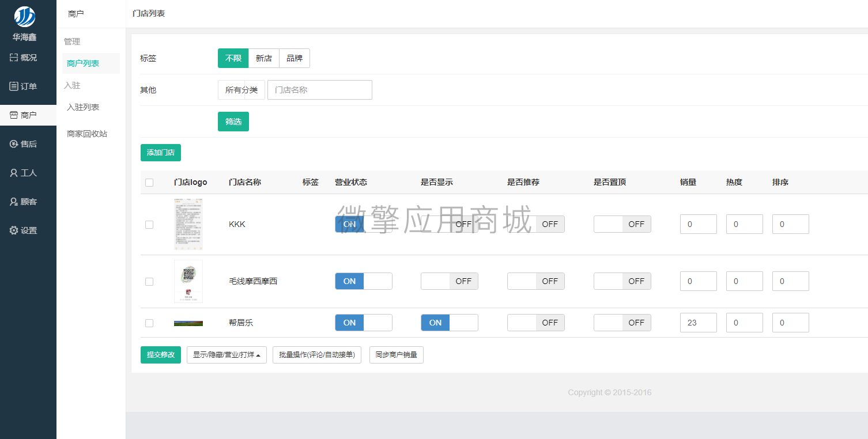
Task: Click 销量 field in KKK row
Action: pos(699,224)
